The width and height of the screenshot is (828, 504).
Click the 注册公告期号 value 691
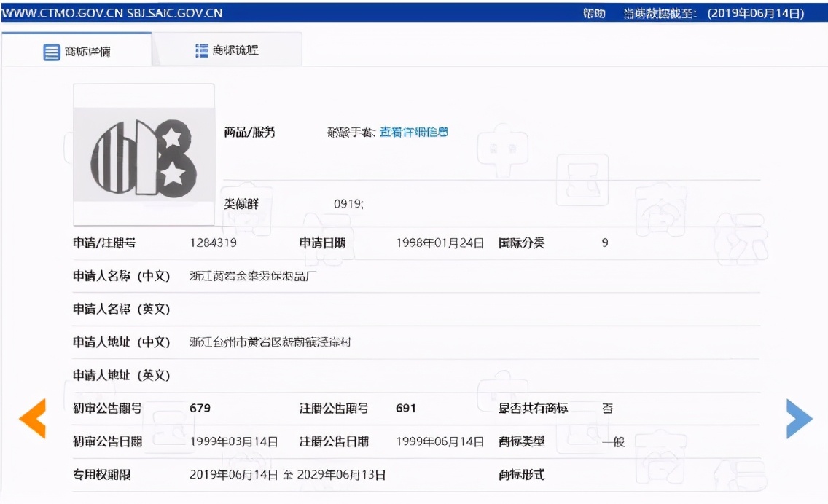tap(404, 409)
